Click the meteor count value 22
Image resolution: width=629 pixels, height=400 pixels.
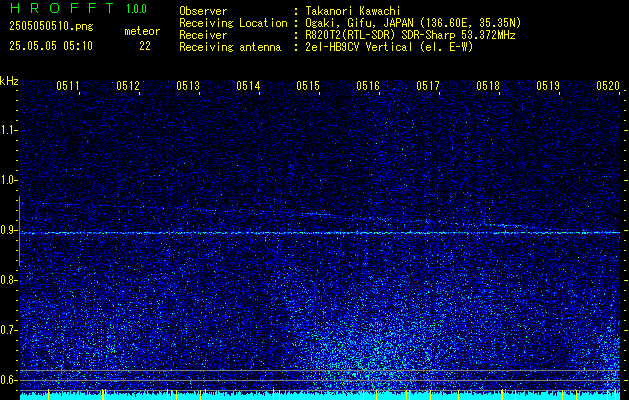(145, 46)
